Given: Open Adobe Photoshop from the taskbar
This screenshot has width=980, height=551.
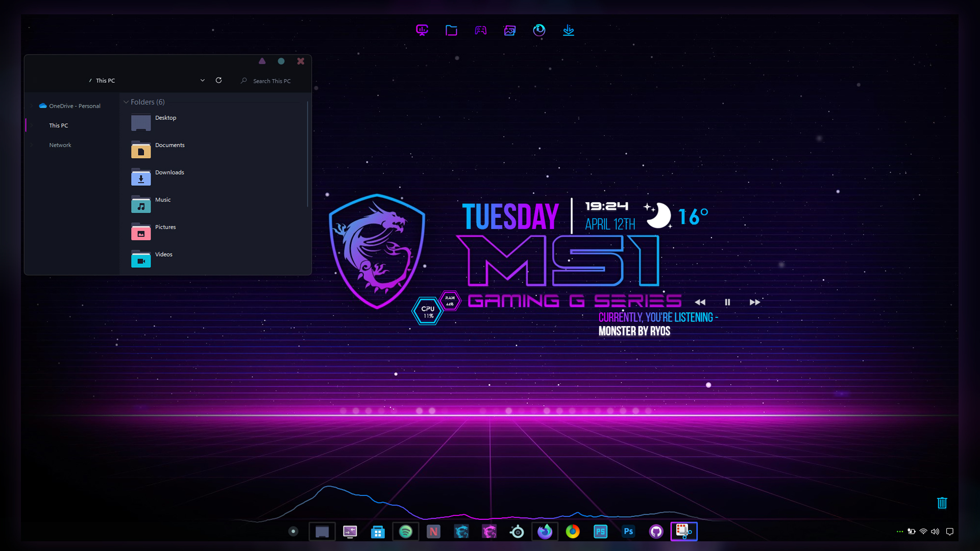Looking at the screenshot, I should pos(628,532).
